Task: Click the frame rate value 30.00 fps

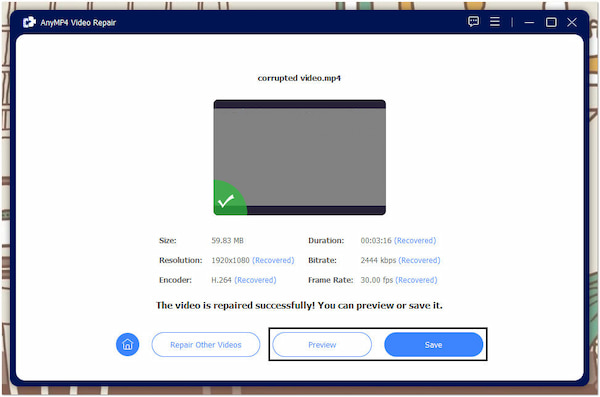Action: pos(377,280)
